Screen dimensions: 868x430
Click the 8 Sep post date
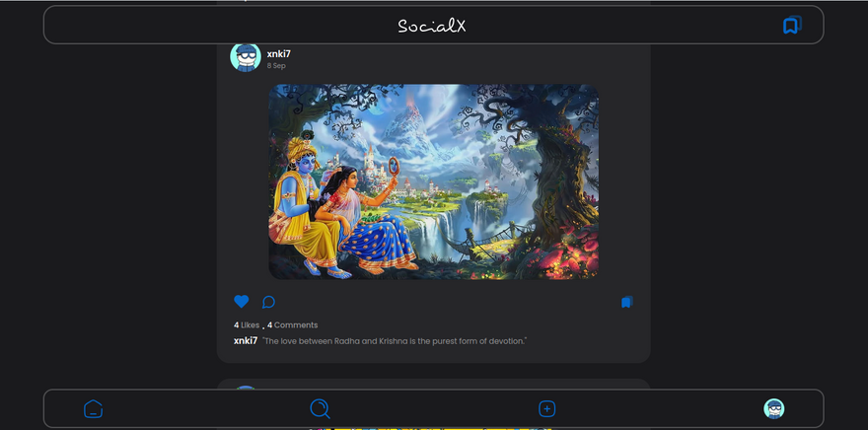276,66
